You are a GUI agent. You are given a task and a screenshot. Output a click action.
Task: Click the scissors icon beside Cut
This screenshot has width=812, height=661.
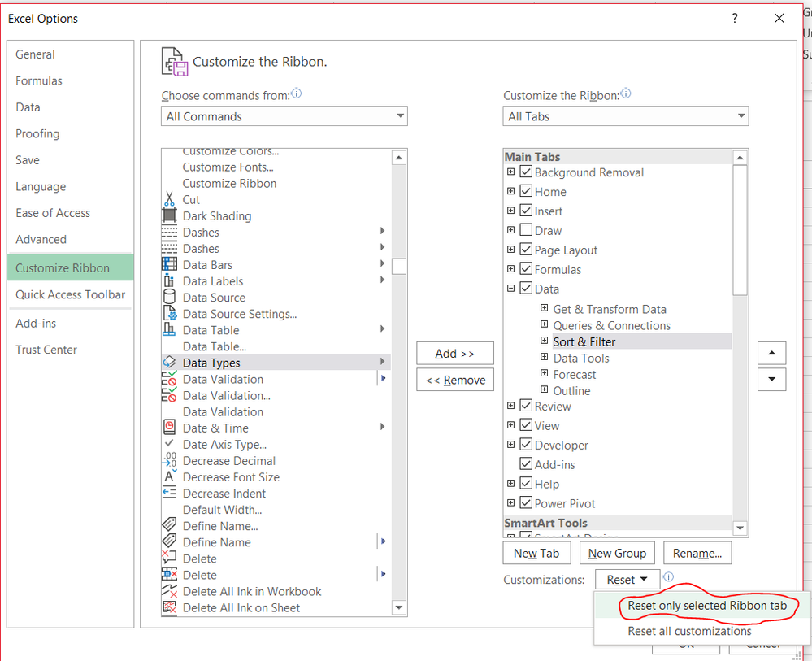[x=169, y=199]
